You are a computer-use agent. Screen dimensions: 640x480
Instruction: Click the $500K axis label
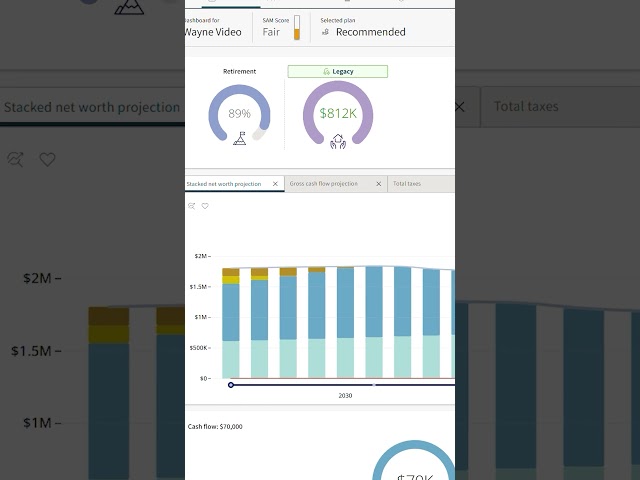(199, 348)
